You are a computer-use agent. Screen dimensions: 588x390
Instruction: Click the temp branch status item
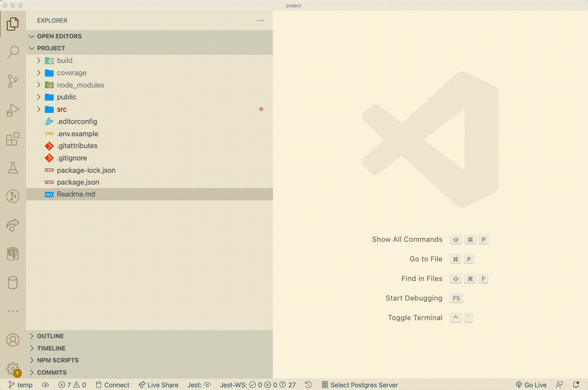[x=21, y=385]
